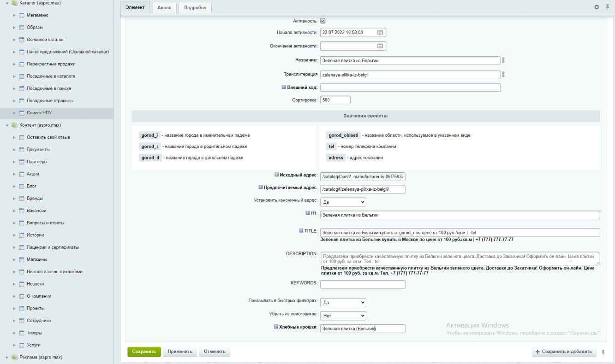The image size is (615, 364).
Task: Click the green Сохранить button
Action: (x=144, y=352)
